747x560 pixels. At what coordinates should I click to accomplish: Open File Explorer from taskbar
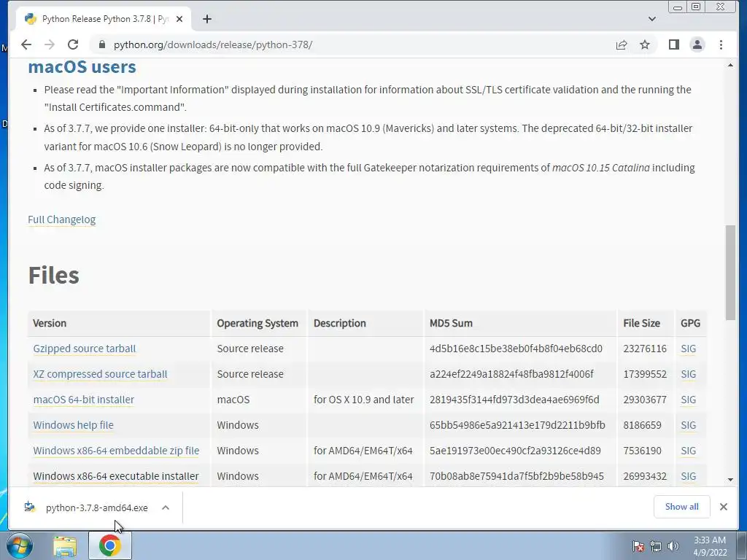[x=65, y=545]
